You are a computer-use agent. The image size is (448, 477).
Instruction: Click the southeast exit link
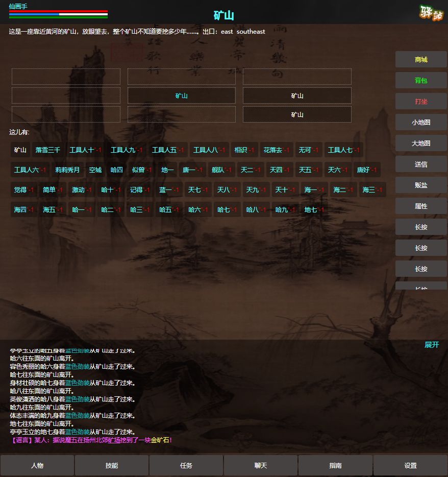point(251,32)
